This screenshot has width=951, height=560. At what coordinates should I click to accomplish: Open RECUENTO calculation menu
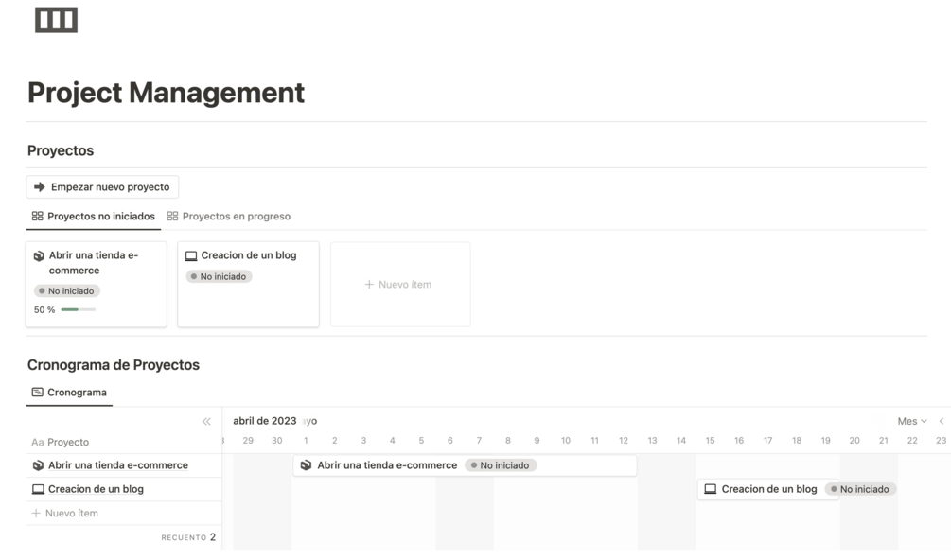188,537
